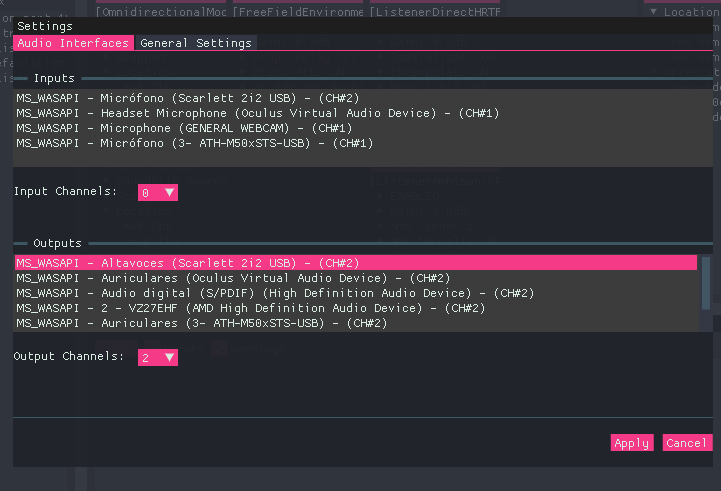Select Auriculares (Oculus Virtual Audio Device) output

tap(356, 278)
